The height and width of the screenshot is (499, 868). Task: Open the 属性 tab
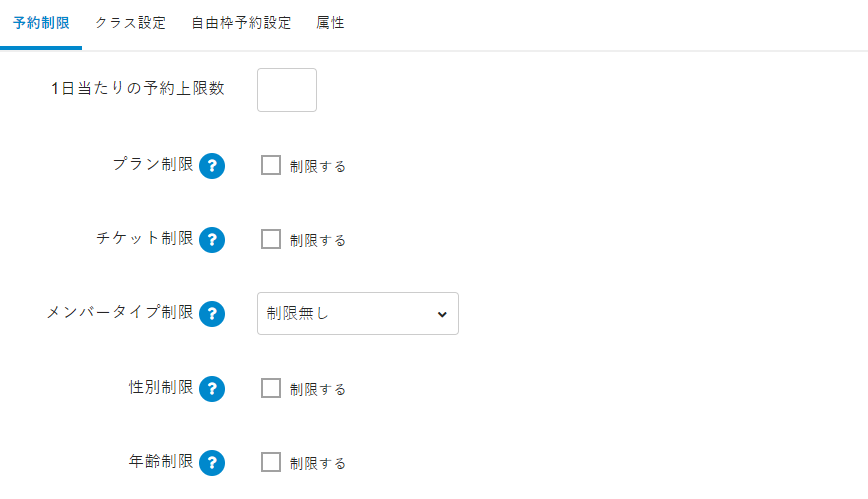[330, 23]
